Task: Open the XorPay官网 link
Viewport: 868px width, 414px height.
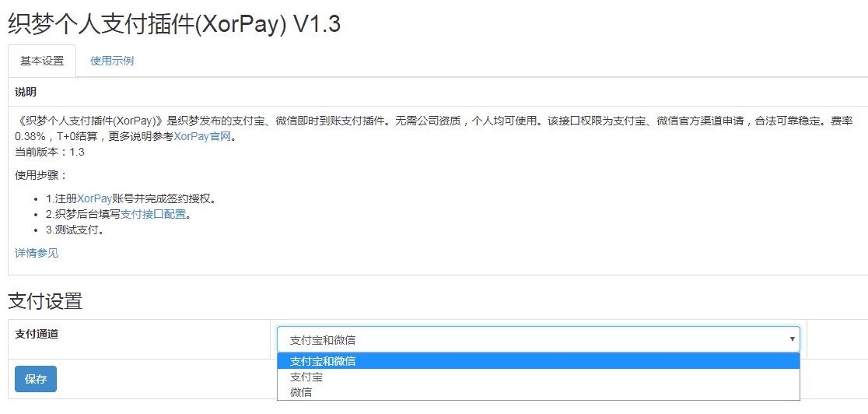Action: point(201,136)
